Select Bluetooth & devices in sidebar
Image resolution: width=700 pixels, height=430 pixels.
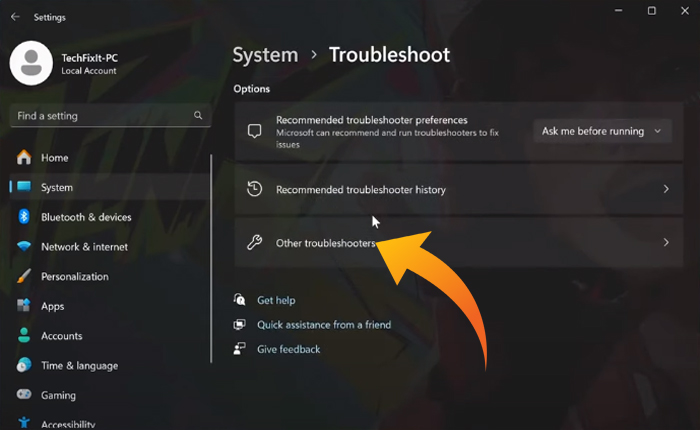tap(85, 217)
